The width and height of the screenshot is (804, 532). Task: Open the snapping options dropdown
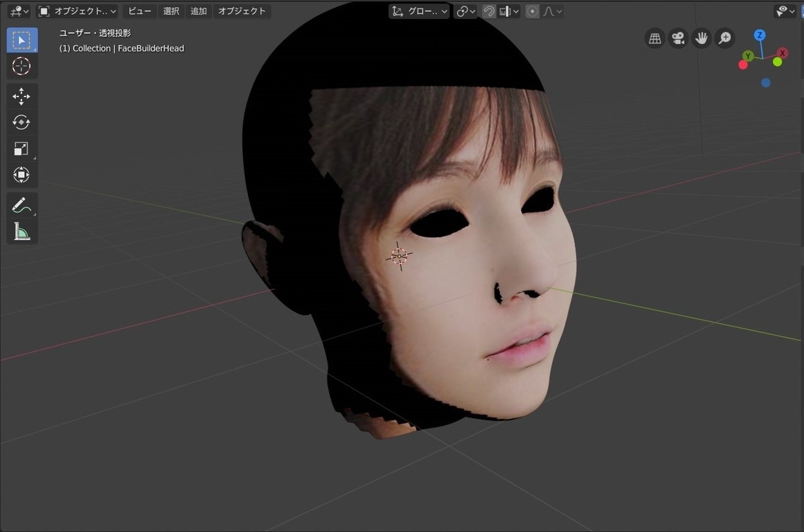(510, 11)
